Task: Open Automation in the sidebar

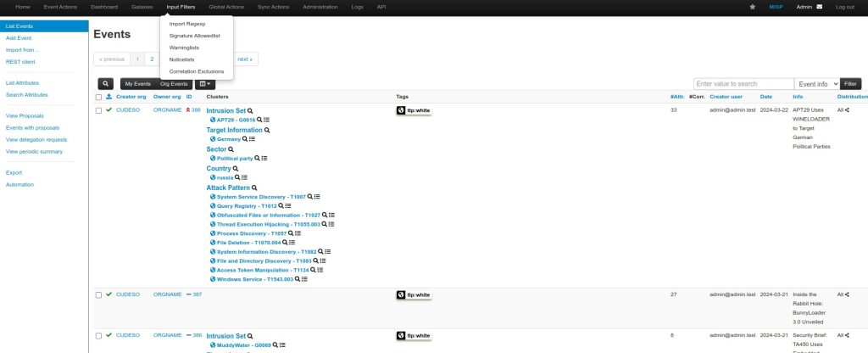Action: point(19,184)
